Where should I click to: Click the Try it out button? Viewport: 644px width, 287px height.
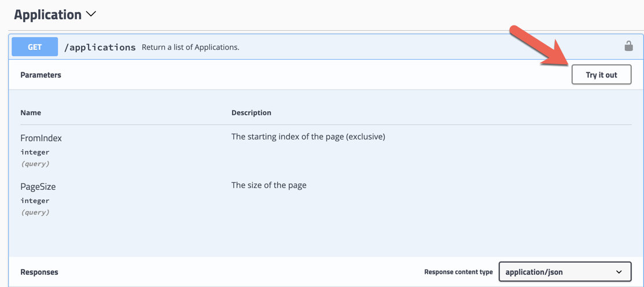(601, 75)
